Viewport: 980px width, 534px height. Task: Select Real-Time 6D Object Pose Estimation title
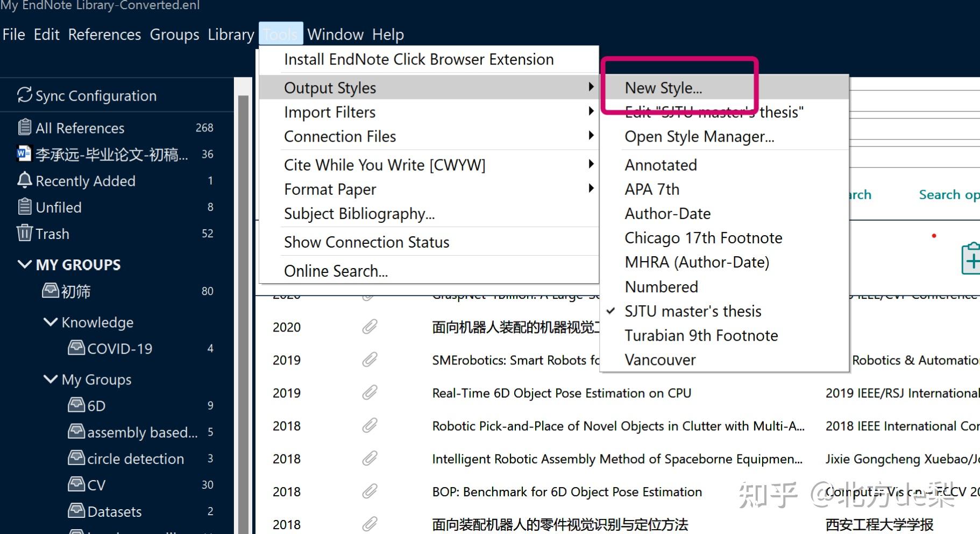point(562,393)
